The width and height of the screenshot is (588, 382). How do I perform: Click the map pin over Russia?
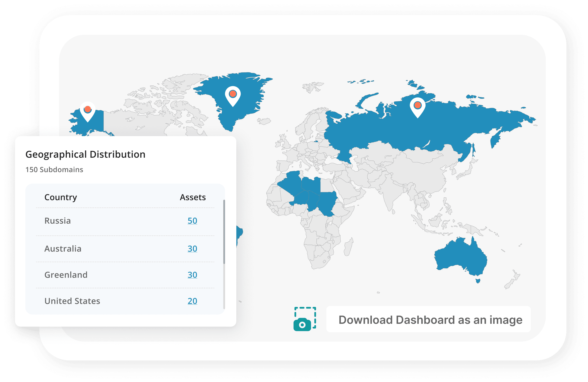[x=418, y=108]
